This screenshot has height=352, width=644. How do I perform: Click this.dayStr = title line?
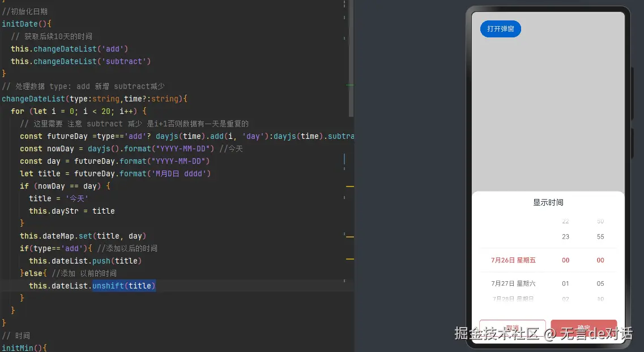[72, 211]
